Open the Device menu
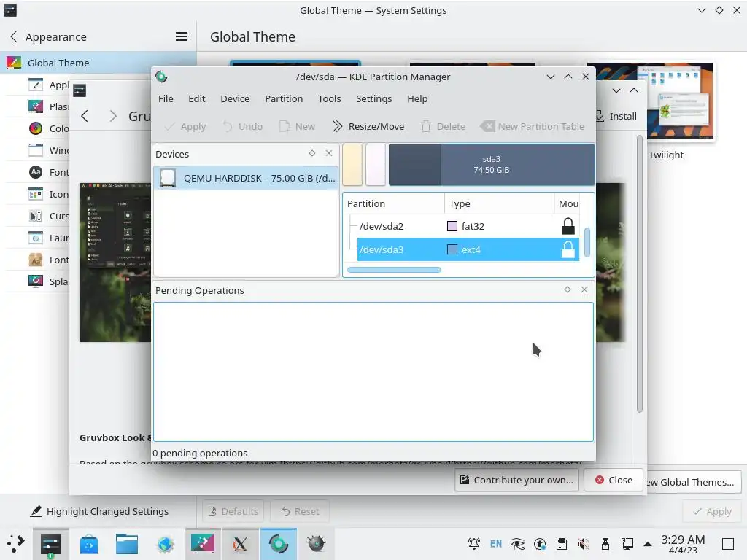This screenshot has height=560, width=747. coord(235,98)
